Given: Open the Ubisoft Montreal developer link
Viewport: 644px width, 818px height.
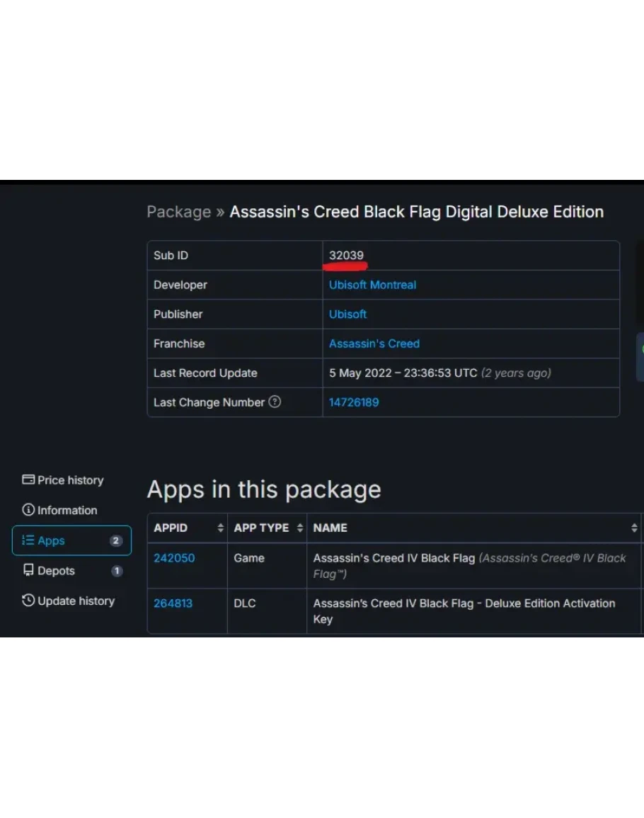Looking at the screenshot, I should [x=372, y=285].
